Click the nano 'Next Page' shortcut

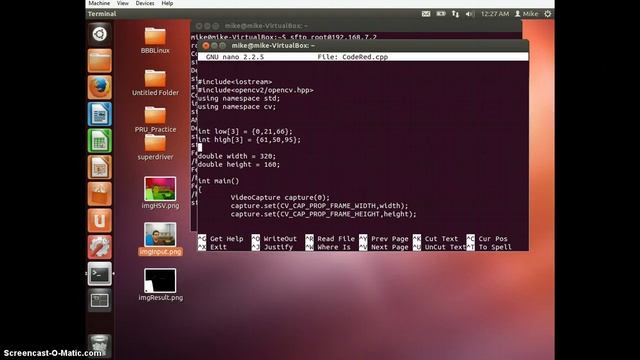[384, 247]
